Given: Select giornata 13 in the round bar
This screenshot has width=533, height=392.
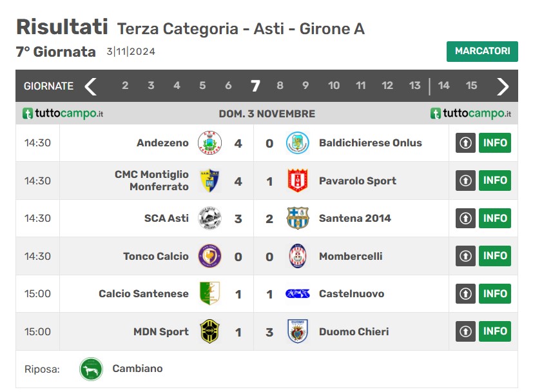Looking at the screenshot, I should click(414, 86).
